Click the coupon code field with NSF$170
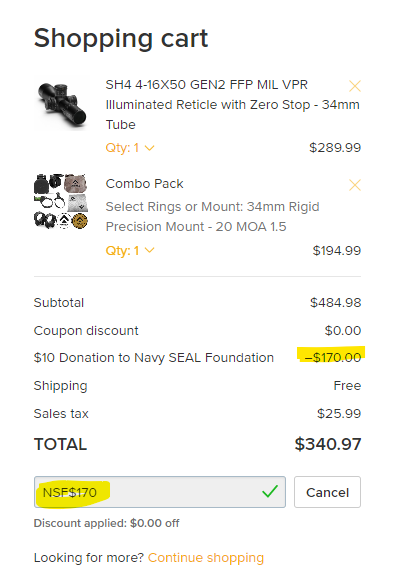This screenshot has width=393, height=571. (x=160, y=492)
